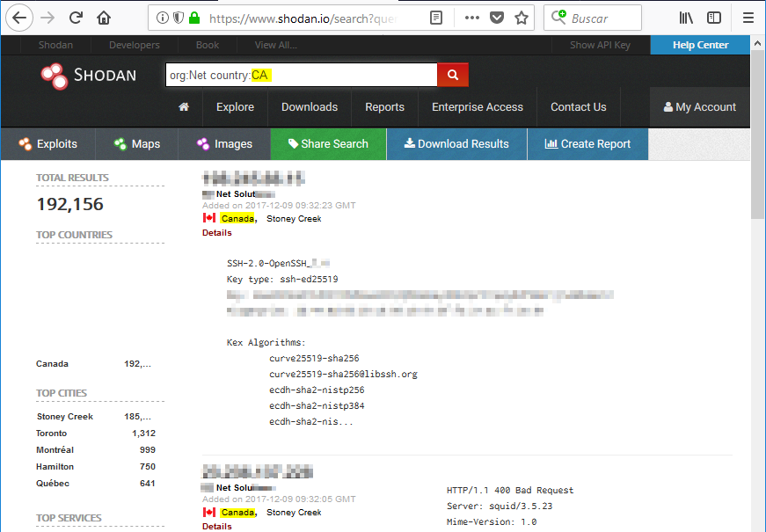The height and width of the screenshot is (532, 766).
Task: Open the Images tab
Action: coord(224,144)
